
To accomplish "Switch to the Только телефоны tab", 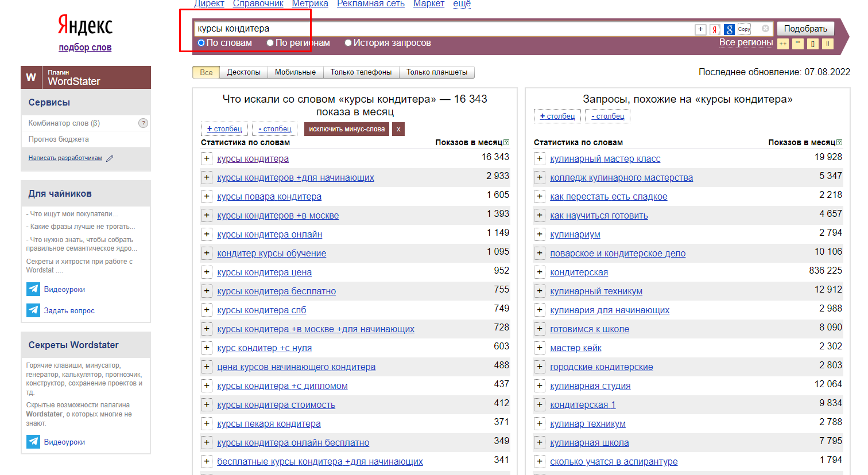I will click(x=361, y=72).
